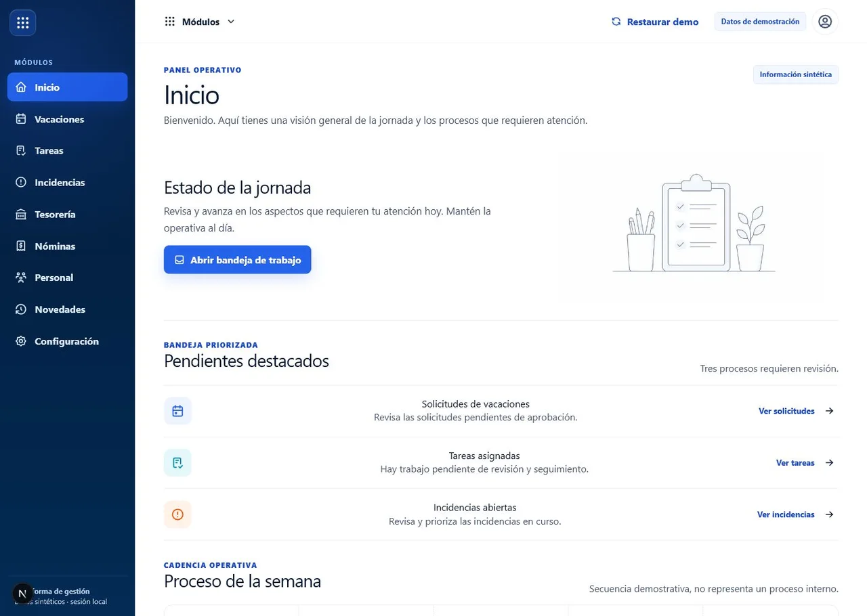Click the Incidencias alert icon in sidebar
867x616 pixels.
point(21,182)
